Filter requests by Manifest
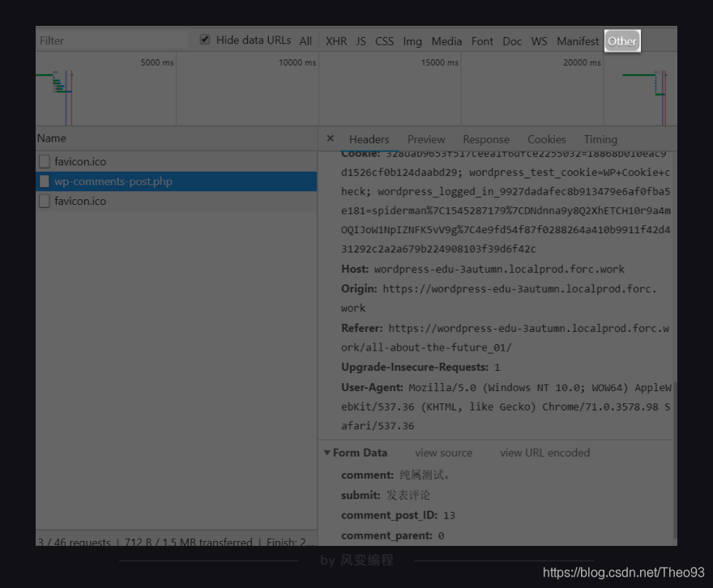The height and width of the screenshot is (588, 713). pyautogui.click(x=578, y=41)
